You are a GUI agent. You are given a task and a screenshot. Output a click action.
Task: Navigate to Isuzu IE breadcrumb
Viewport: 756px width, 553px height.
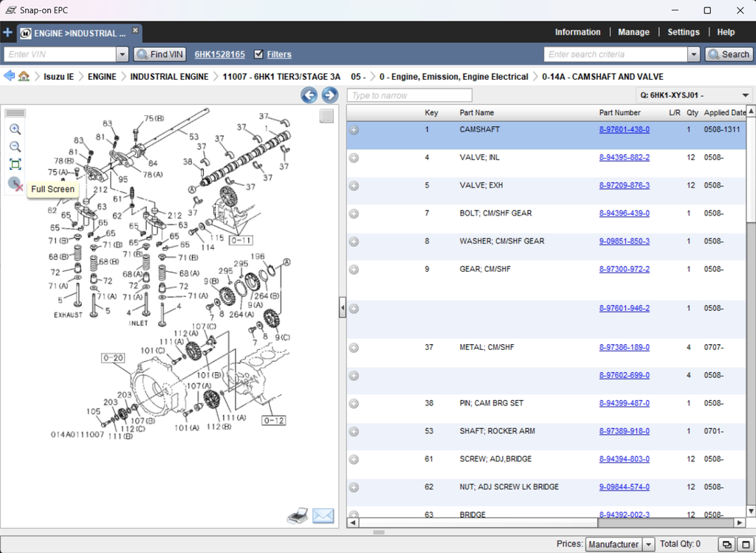tap(59, 77)
